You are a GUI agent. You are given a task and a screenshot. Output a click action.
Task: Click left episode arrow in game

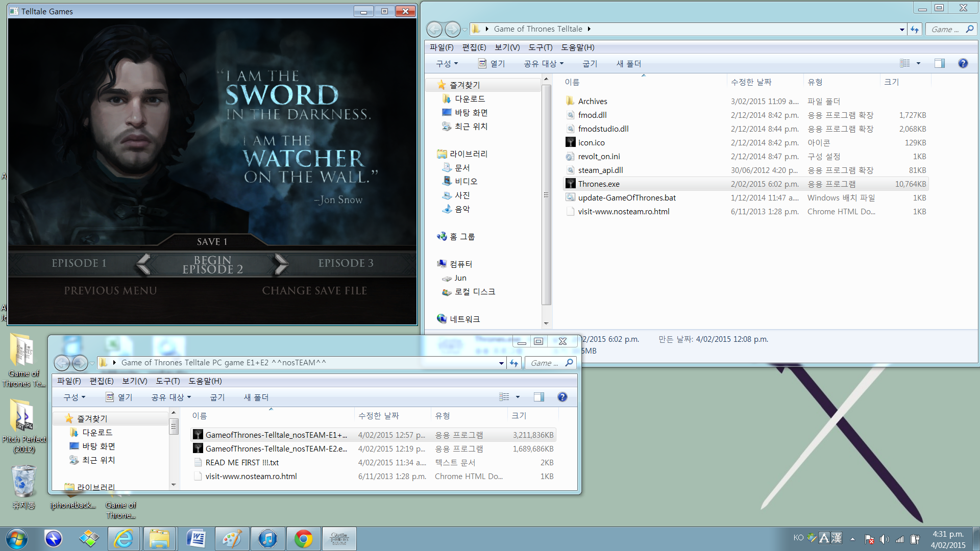144,264
